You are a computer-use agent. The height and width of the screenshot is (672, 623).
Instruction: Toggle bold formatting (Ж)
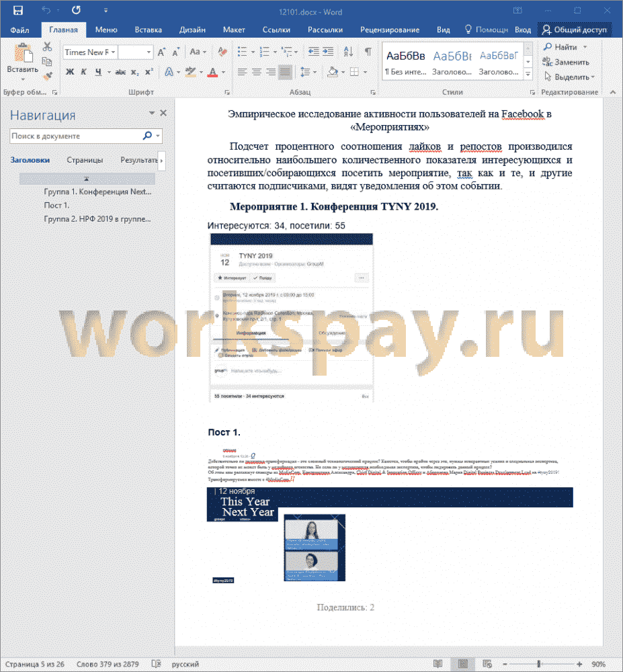click(70, 72)
